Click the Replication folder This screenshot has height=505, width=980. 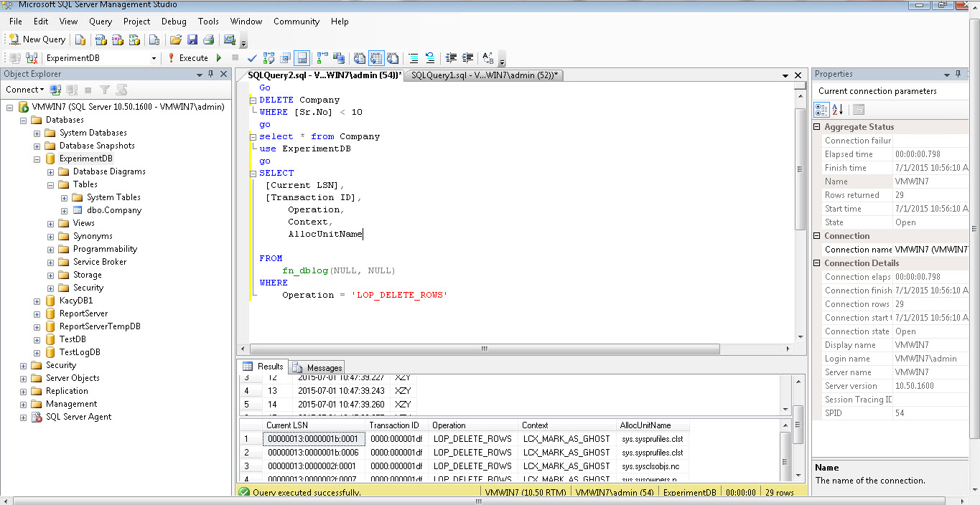pos(67,391)
